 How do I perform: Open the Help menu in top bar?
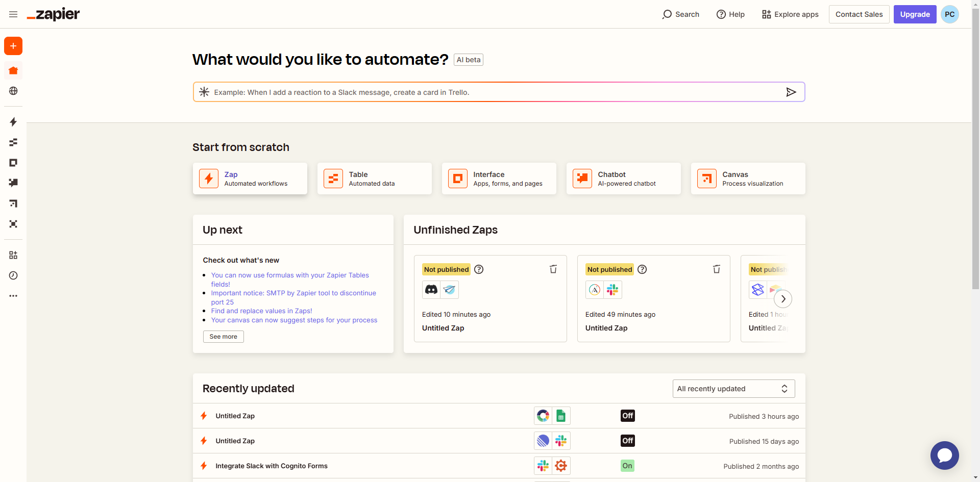[x=730, y=14]
